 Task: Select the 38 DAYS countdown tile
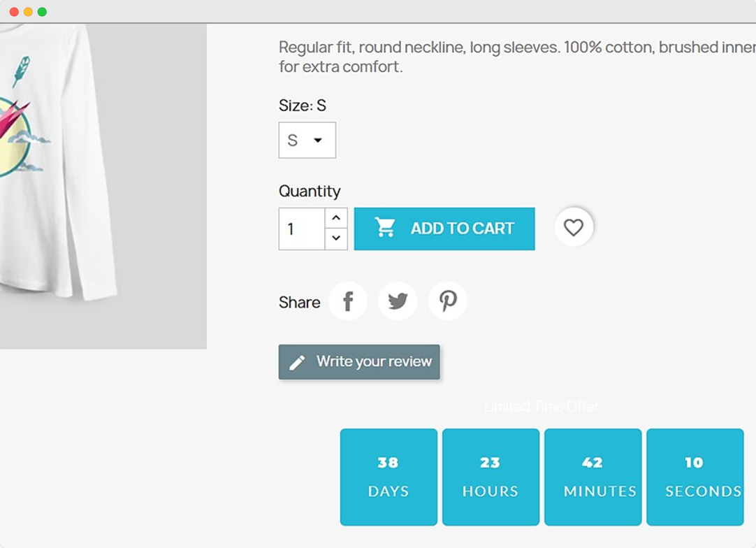(388, 477)
